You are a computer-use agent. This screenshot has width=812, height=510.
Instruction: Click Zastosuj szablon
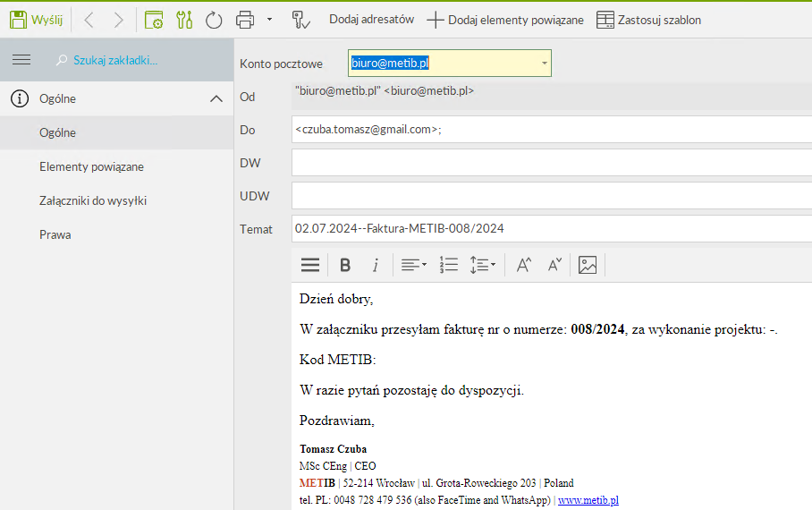pyautogui.click(x=649, y=21)
